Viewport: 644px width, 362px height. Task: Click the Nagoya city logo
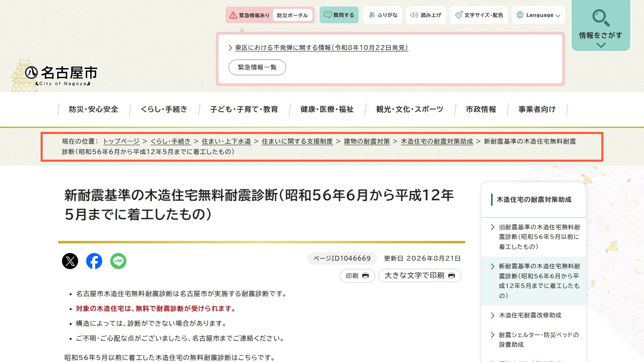pyautogui.click(x=54, y=75)
